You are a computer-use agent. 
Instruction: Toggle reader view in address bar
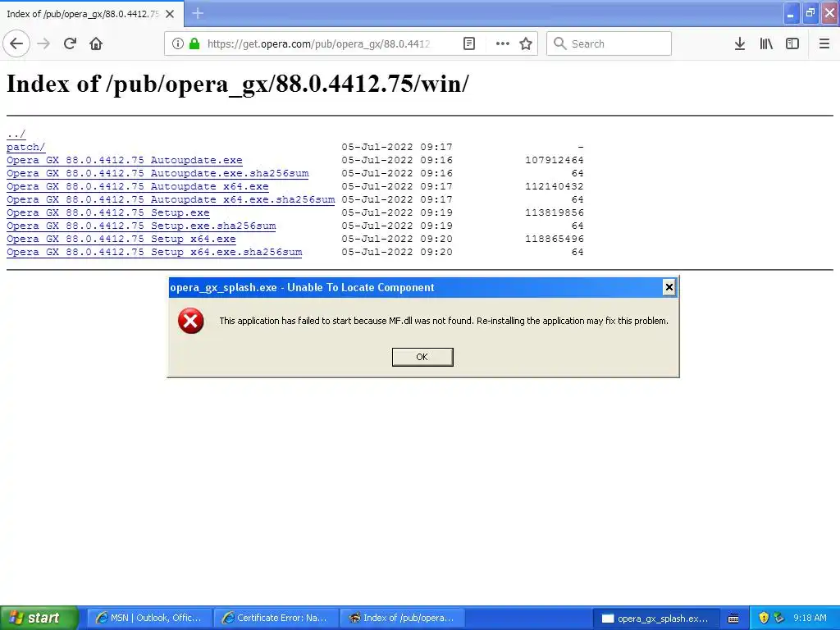pos(468,43)
